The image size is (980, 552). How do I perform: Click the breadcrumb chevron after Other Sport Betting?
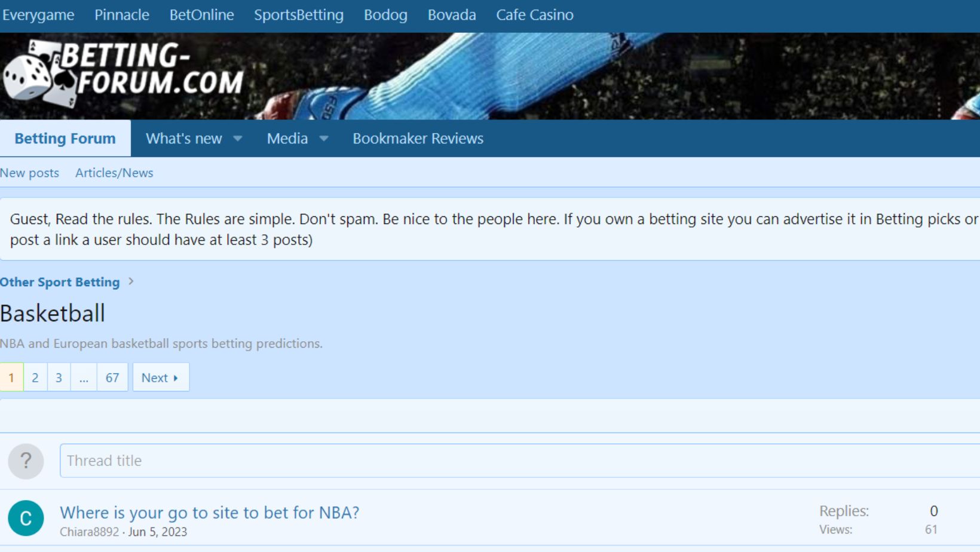point(131,281)
